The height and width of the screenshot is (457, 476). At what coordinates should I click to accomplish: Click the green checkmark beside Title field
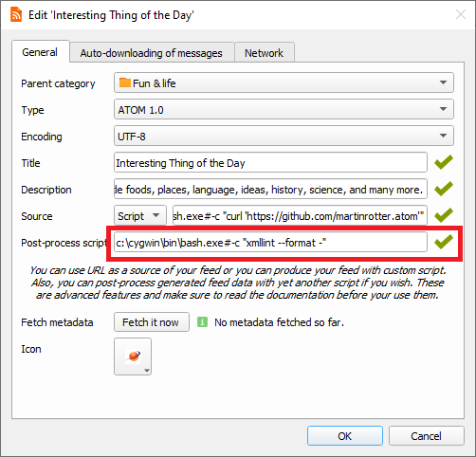tap(444, 162)
